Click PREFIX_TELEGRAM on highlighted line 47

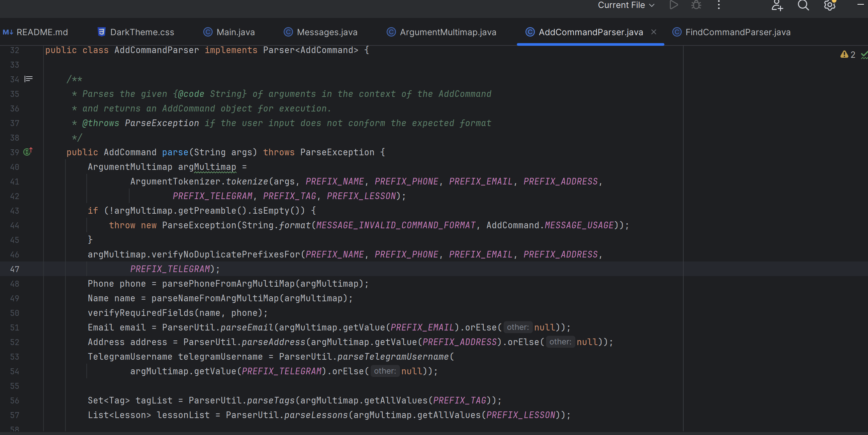click(170, 269)
